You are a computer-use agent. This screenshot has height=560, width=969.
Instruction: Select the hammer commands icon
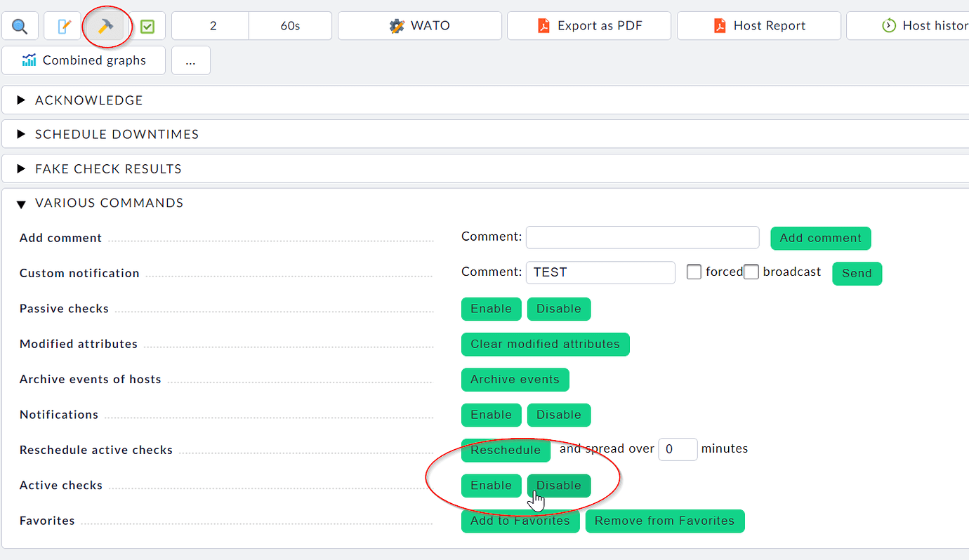coord(105,25)
